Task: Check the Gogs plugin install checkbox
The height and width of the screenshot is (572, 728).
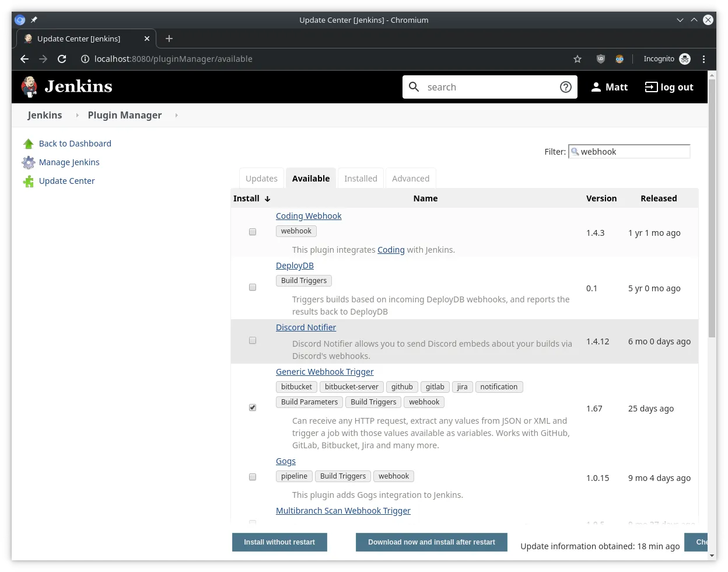Action: [x=252, y=477]
